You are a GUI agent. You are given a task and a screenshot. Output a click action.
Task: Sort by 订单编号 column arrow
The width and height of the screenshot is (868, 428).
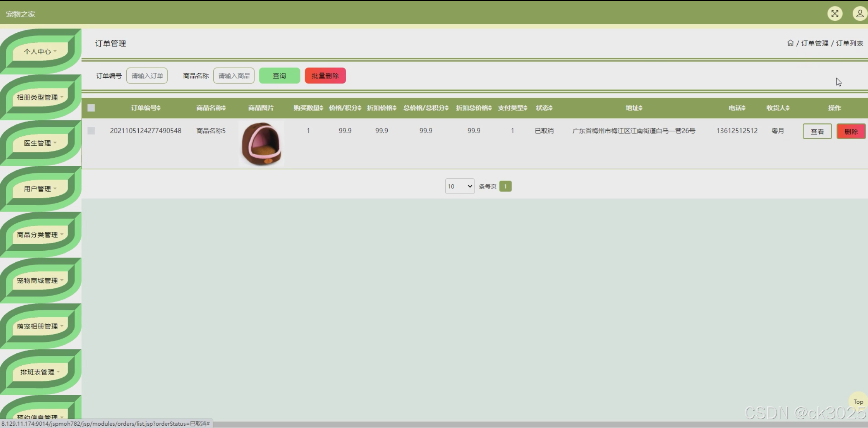point(159,108)
